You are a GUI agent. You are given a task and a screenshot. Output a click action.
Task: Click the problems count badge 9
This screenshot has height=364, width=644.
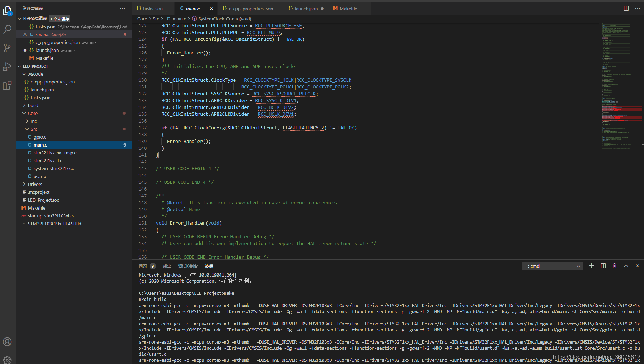153,266
